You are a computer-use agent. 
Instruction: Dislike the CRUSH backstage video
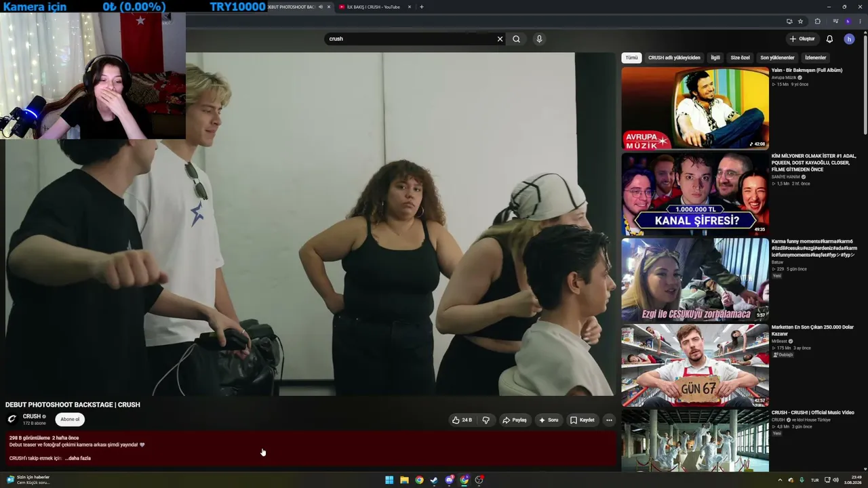(x=486, y=420)
